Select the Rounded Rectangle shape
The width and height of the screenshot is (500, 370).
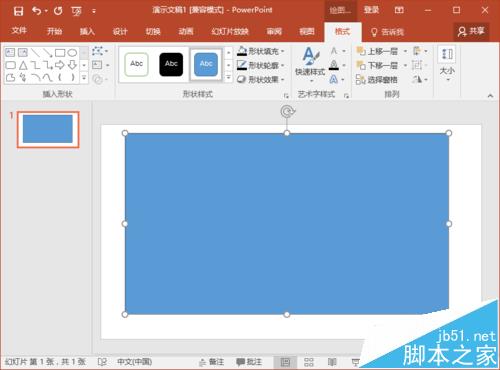(x=10, y=65)
